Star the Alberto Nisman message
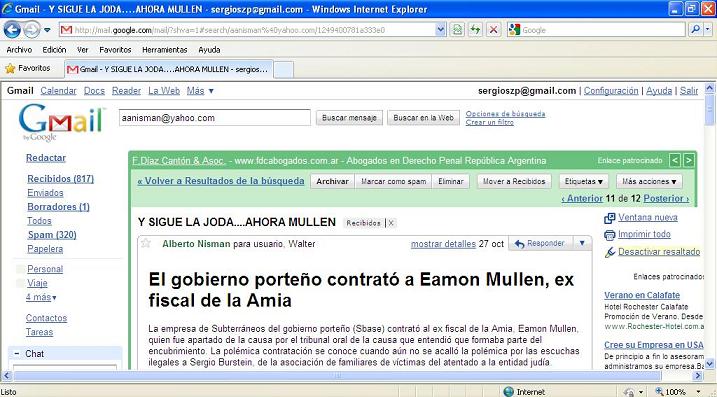 [x=146, y=243]
